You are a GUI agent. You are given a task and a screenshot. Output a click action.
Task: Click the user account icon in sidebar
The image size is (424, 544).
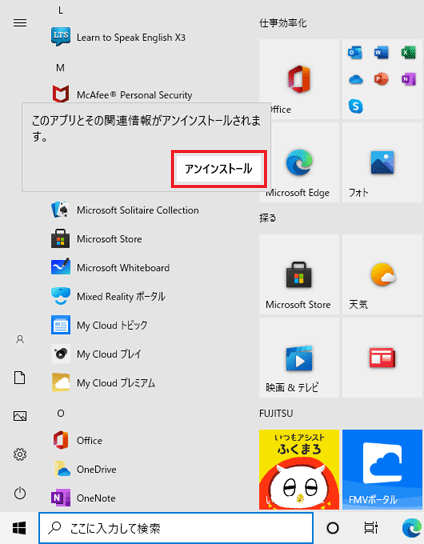[20, 339]
